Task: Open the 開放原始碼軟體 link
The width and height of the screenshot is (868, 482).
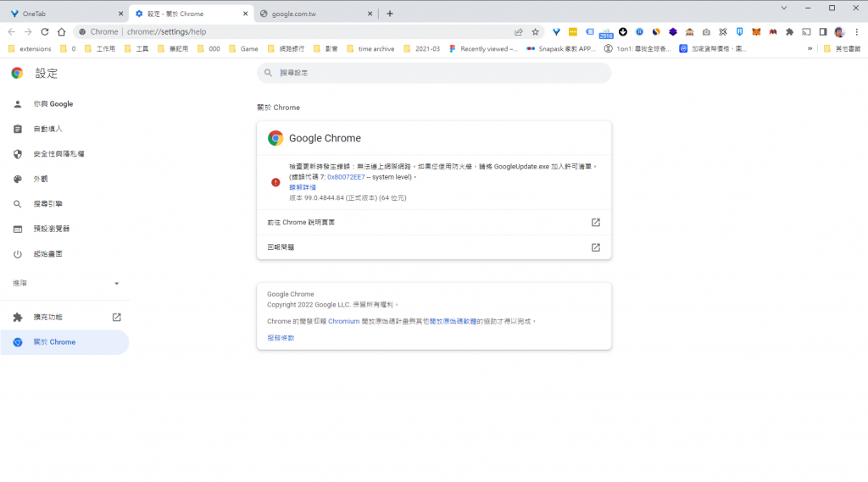Action: [453, 322]
